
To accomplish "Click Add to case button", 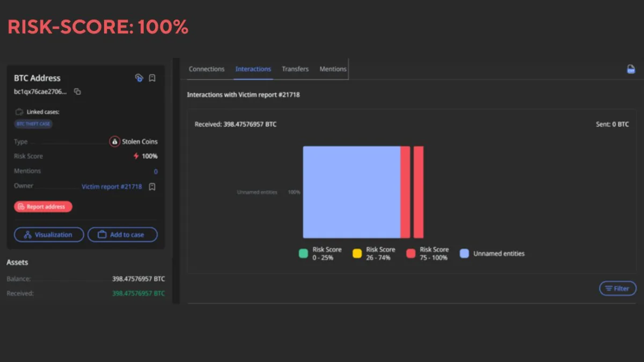I will coord(122,235).
